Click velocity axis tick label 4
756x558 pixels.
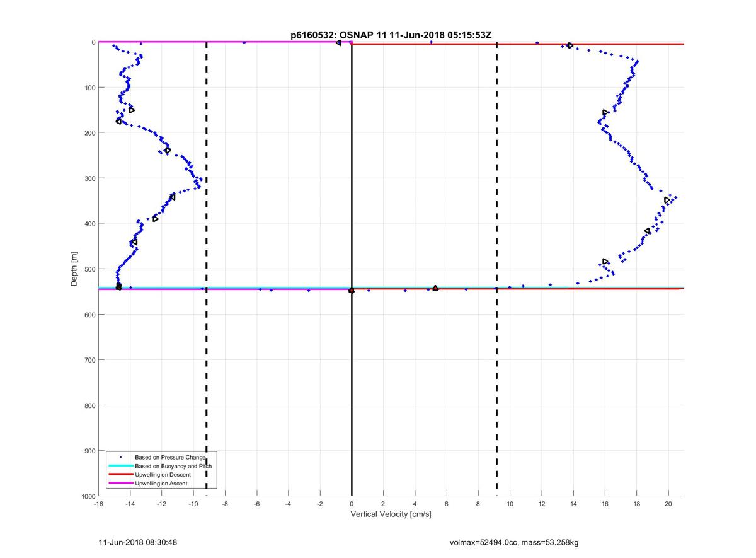415,504
